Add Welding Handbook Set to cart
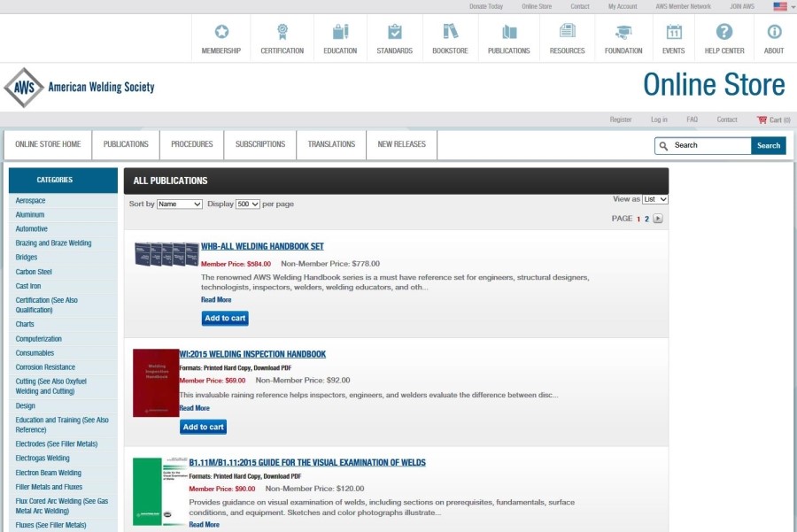The image size is (797, 532). 225,319
